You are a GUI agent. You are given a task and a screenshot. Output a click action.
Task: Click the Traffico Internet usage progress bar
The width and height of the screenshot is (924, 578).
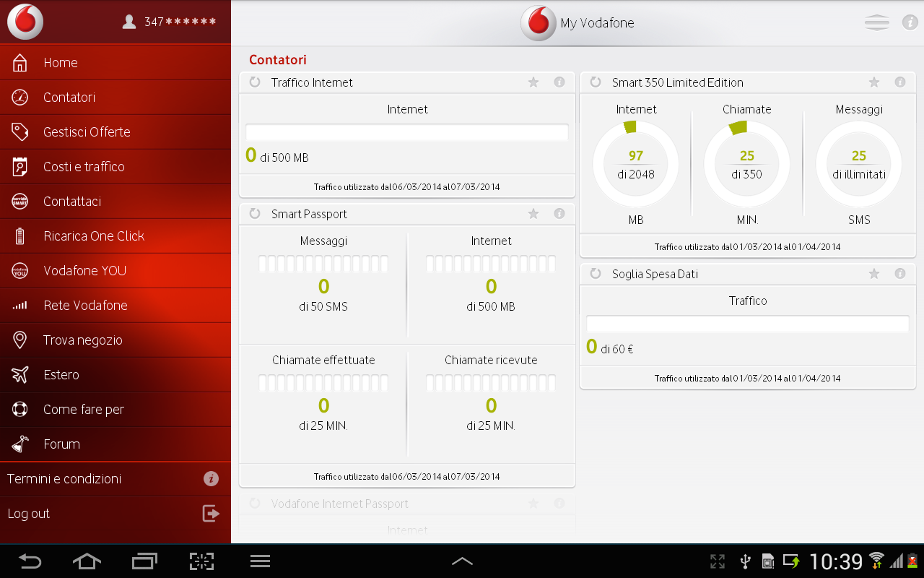(x=407, y=132)
